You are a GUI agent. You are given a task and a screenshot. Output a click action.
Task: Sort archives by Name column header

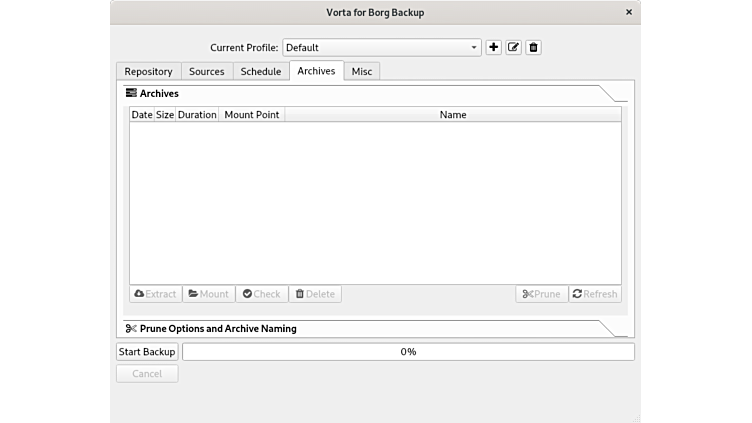453,115
